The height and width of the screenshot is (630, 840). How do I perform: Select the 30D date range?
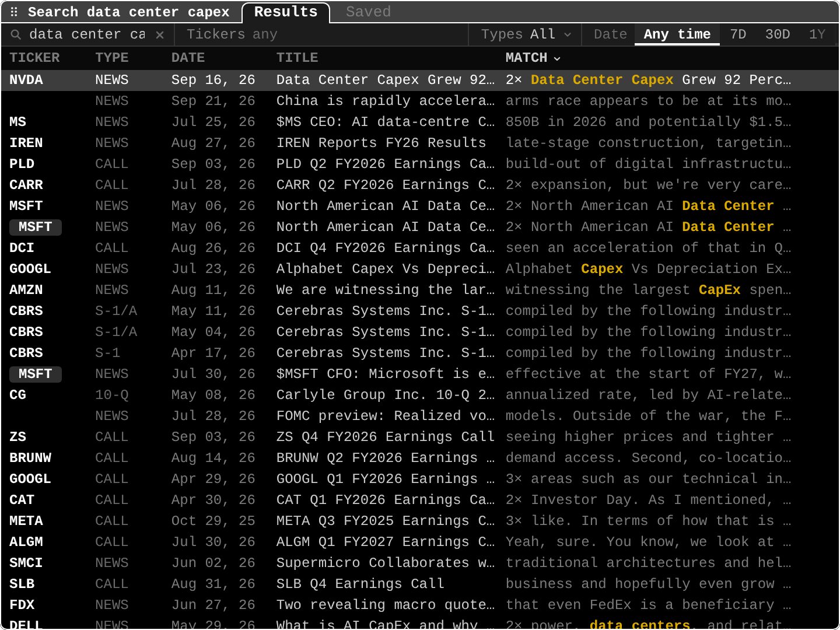pyautogui.click(x=778, y=34)
